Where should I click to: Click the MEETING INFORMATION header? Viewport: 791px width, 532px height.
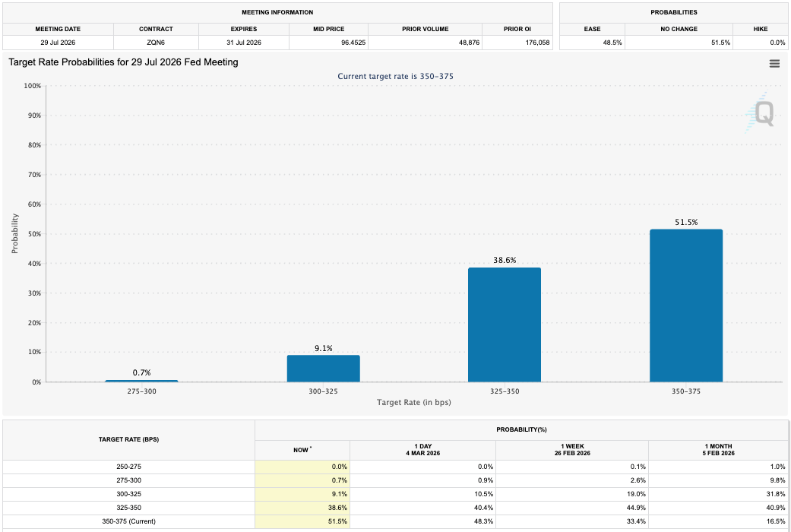(277, 12)
